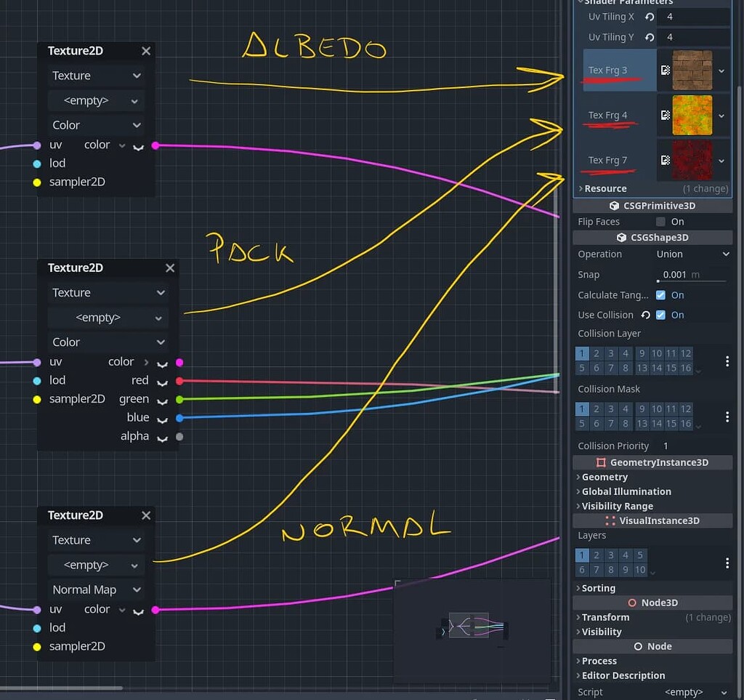
Task: Uncheck Calculate Tangents
Action: (660, 295)
